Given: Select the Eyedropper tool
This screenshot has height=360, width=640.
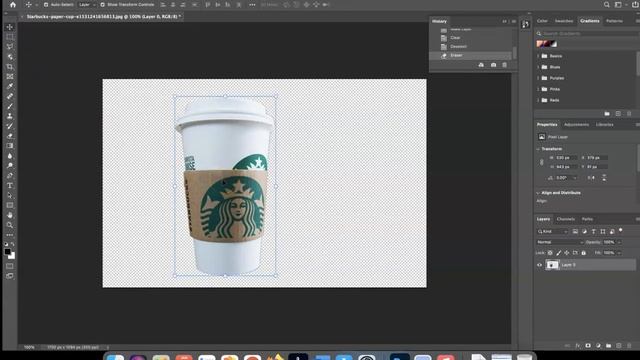Looking at the screenshot, I should pyautogui.click(x=10, y=86).
